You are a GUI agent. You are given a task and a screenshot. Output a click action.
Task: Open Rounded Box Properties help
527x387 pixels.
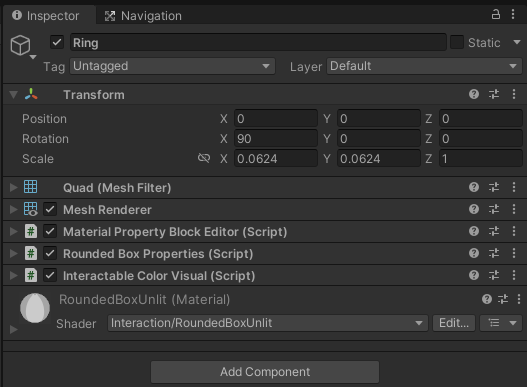(x=474, y=253)
